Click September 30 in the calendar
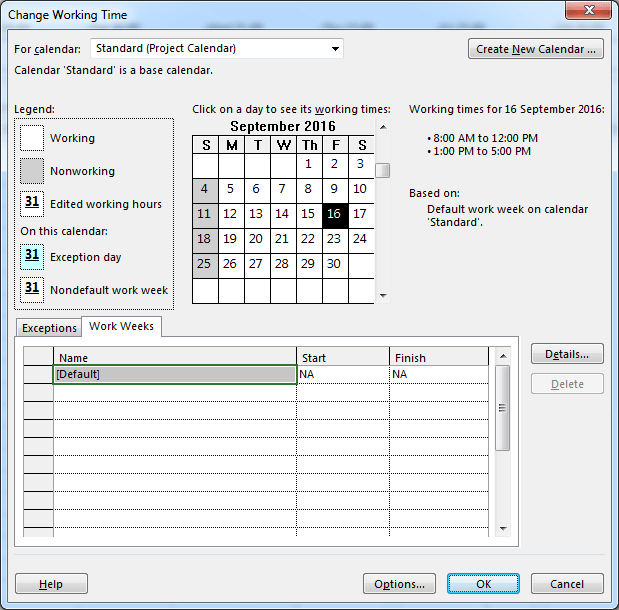619x610 pixels. pyautogui.click(x=334, y=264)
